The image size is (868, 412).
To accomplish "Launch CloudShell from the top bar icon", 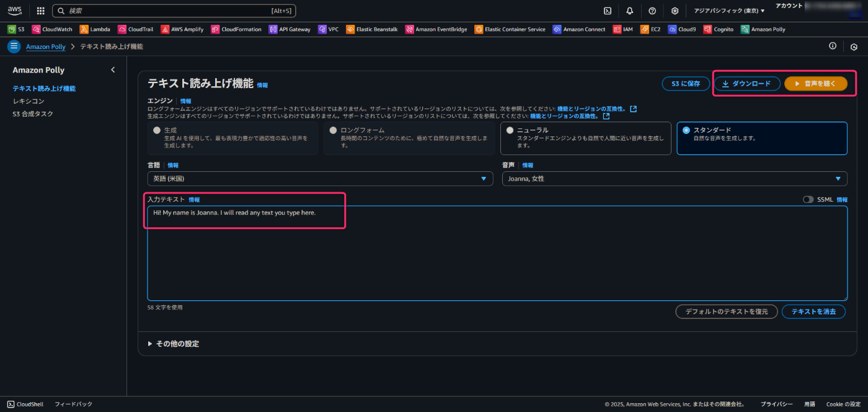I will (608, 11).
